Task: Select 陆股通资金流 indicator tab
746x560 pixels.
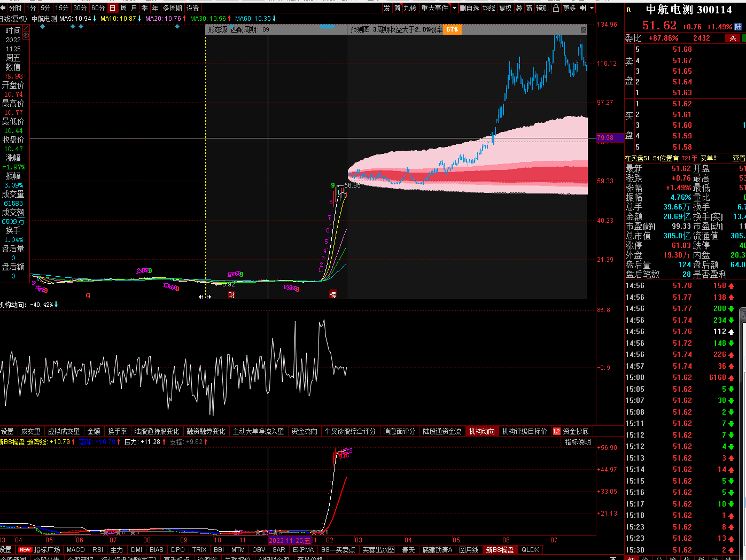Action: pos(442,431)
